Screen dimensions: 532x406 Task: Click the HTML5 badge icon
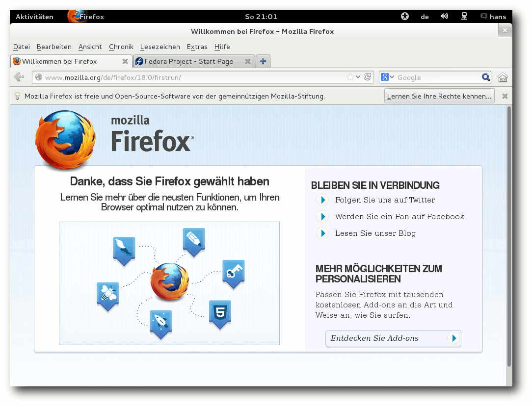pyautogui.click(x=220, y=314)
